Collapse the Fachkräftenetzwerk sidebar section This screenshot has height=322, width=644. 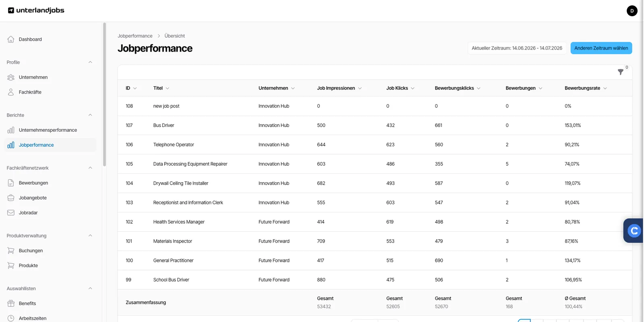pos(90,168)
